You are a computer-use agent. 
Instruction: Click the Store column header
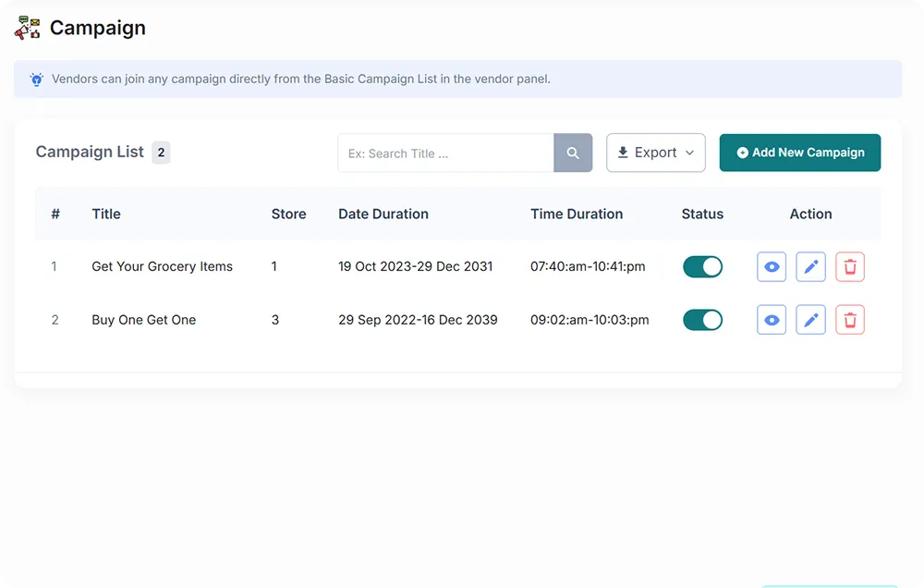288,214
